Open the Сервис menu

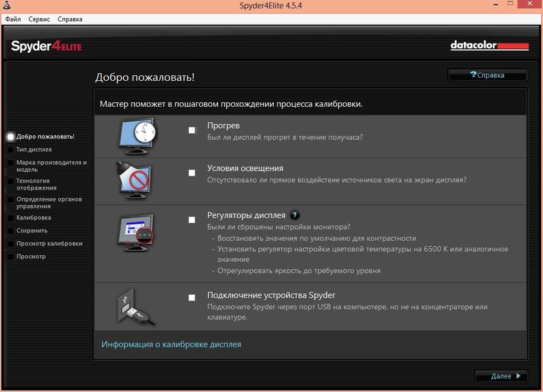[39, 19]
